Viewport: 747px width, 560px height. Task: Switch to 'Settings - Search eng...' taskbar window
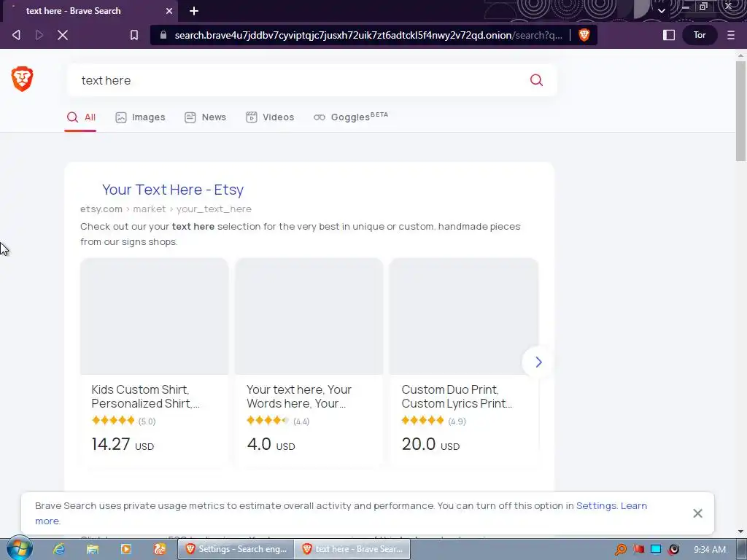236,549
